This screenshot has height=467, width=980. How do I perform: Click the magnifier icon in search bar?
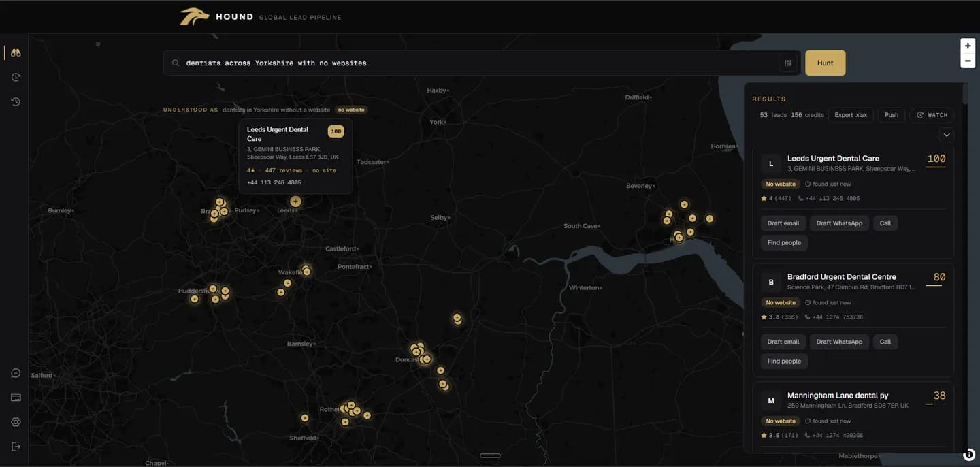click(x=176, y=63)
